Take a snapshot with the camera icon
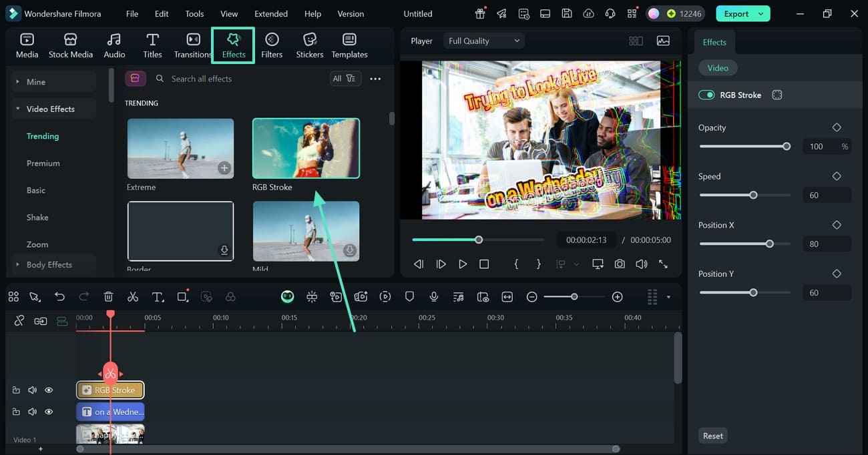The image size is (868, 455). 620,264
